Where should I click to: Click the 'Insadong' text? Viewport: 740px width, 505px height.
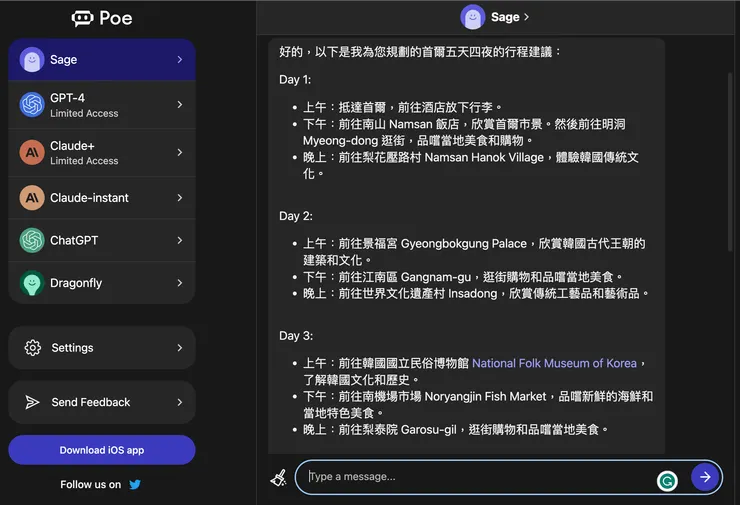point(472,294)
